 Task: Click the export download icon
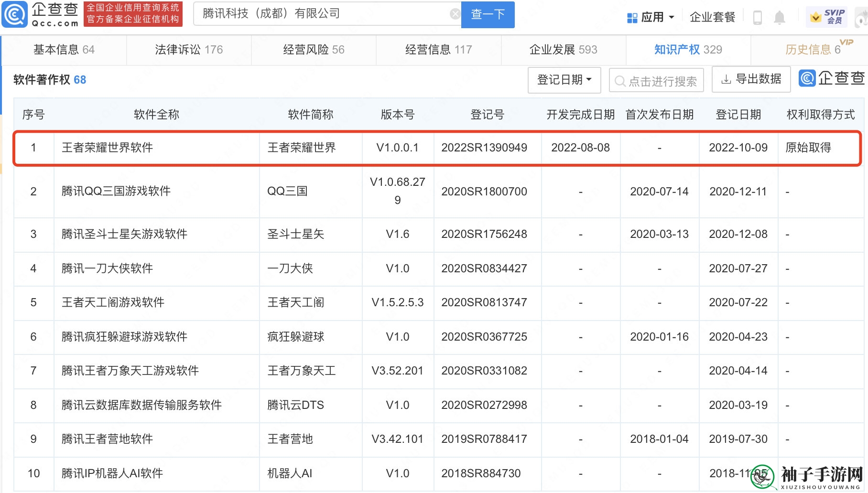(726, 79)
